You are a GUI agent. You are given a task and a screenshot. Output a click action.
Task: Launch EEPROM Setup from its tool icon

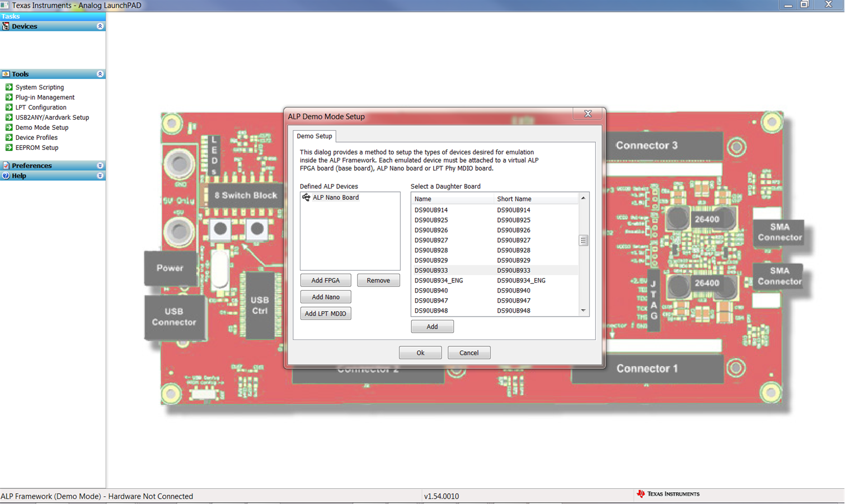pos(10,148)
